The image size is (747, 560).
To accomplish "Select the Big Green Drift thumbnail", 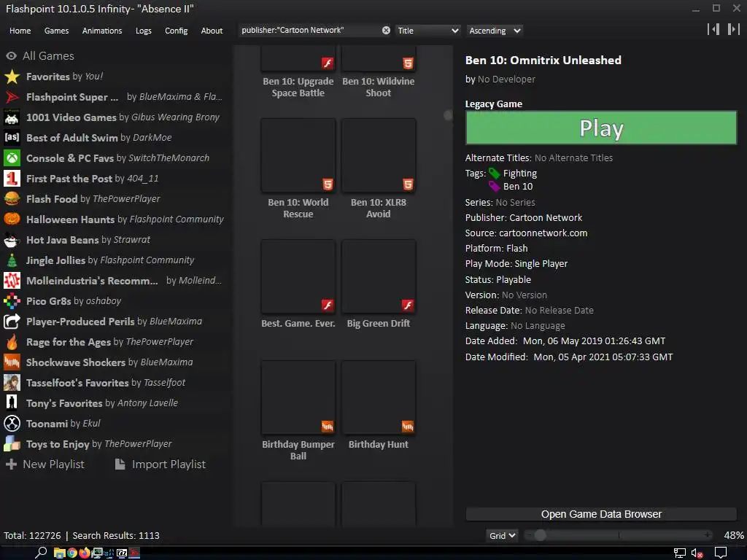I will pos(379,276).
